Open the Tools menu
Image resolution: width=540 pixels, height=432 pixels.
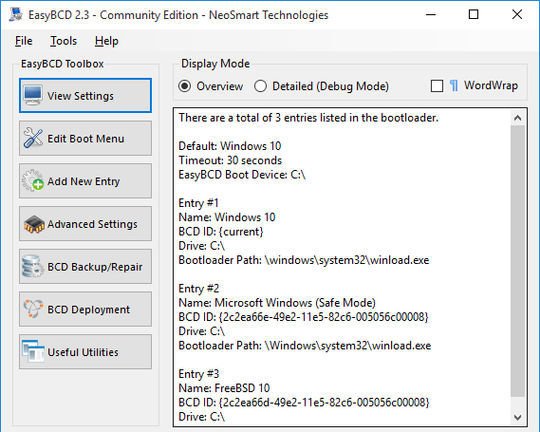click(63, 41)
